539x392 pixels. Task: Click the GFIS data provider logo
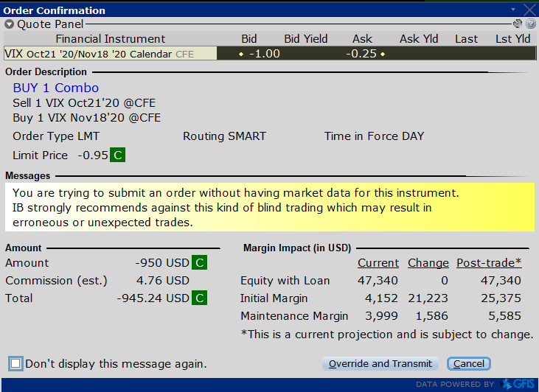518,384
